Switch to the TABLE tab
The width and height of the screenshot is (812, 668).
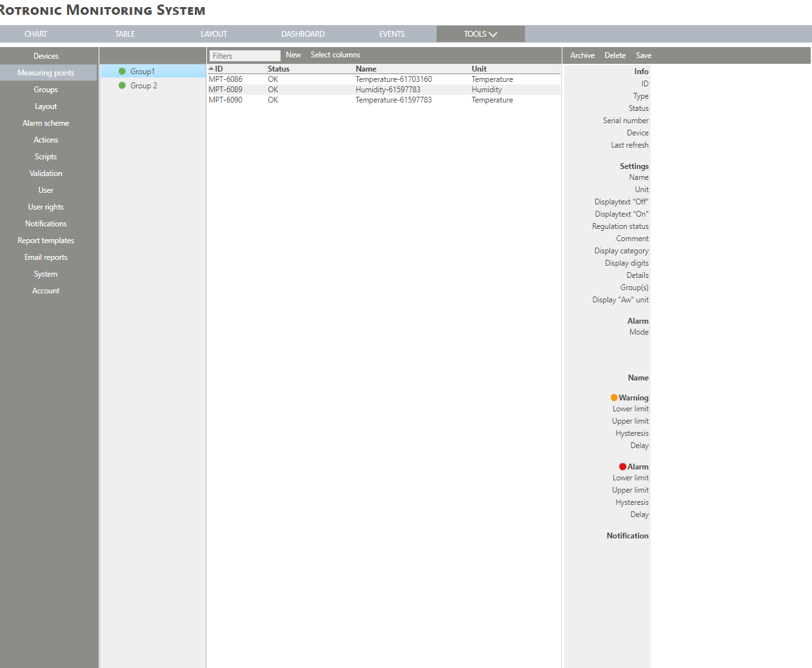(x=125, y=34)
